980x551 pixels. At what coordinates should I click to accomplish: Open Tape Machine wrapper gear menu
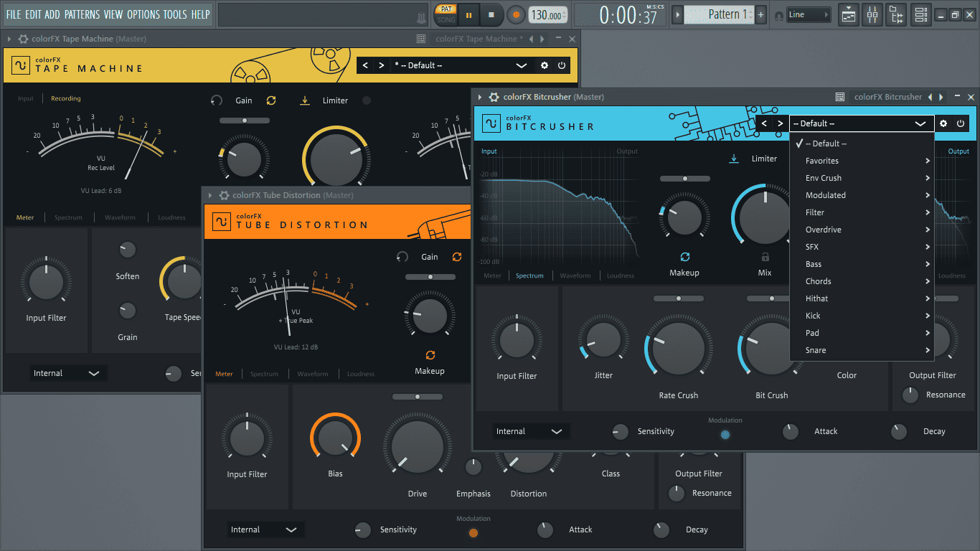point(23,39)
